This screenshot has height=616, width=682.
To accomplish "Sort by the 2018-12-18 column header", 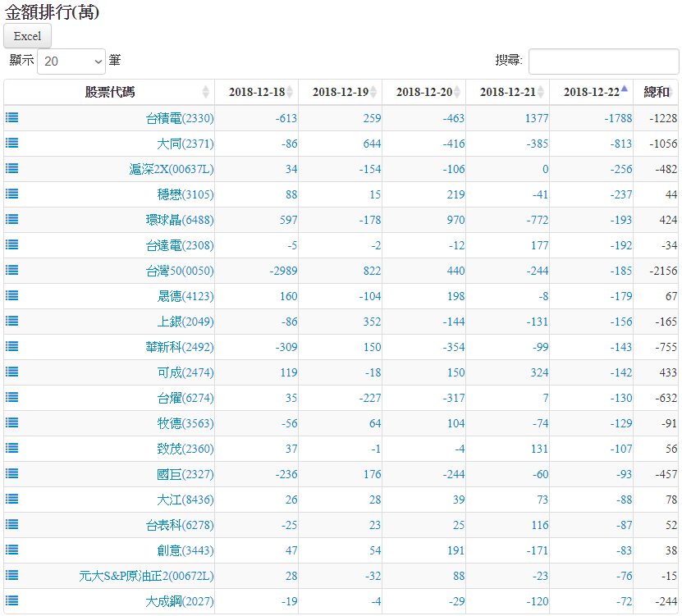I will point(257,92).
